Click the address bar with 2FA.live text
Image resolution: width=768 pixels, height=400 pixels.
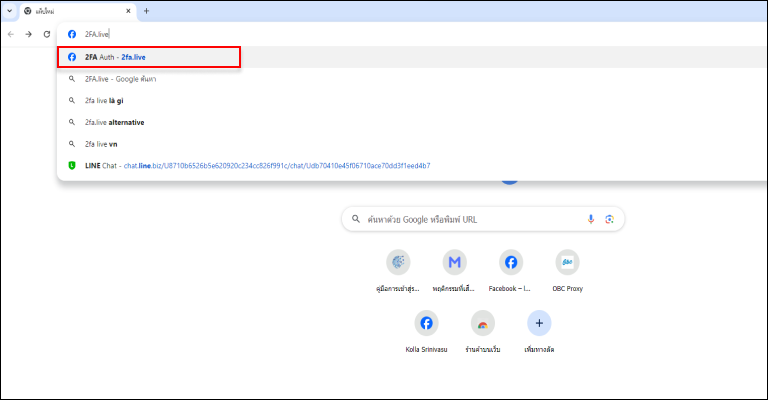click(411, 34)
